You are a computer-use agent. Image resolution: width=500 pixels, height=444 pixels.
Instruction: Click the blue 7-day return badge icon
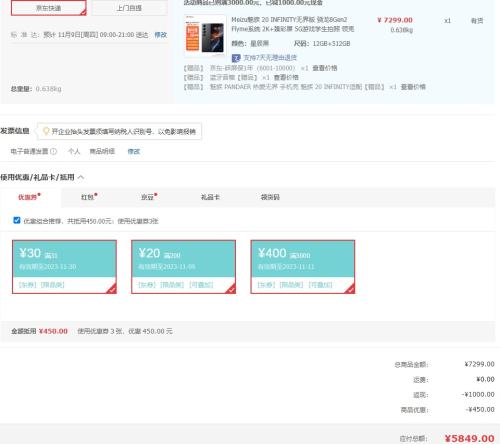pyautogui.click(x=236, y=58)
